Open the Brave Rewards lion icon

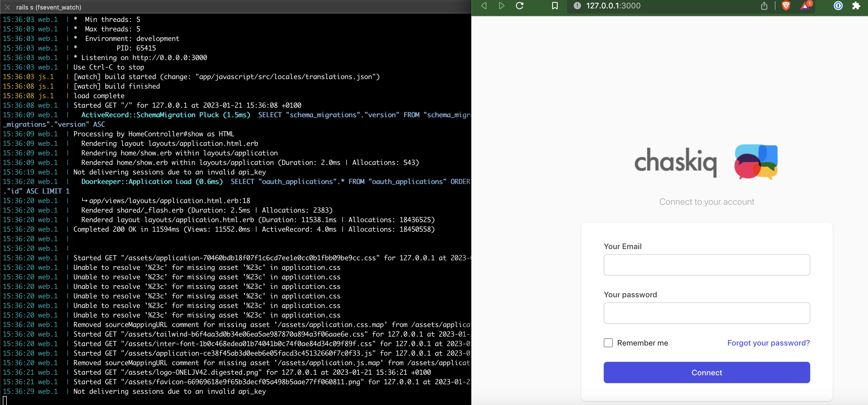click(786, 6)
